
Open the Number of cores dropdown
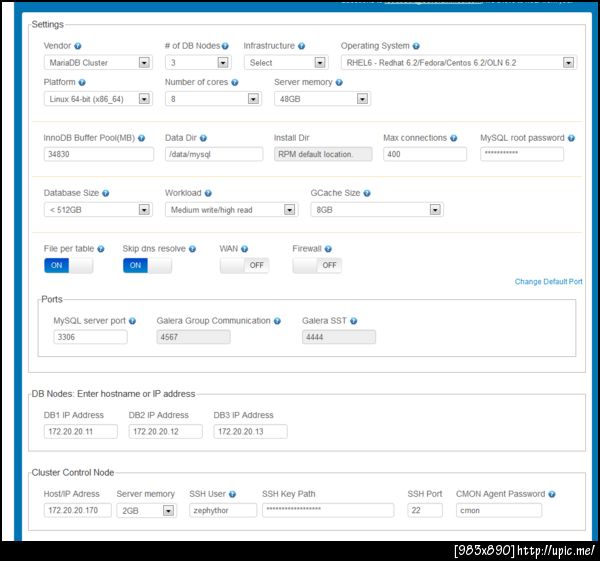(214, 99)
